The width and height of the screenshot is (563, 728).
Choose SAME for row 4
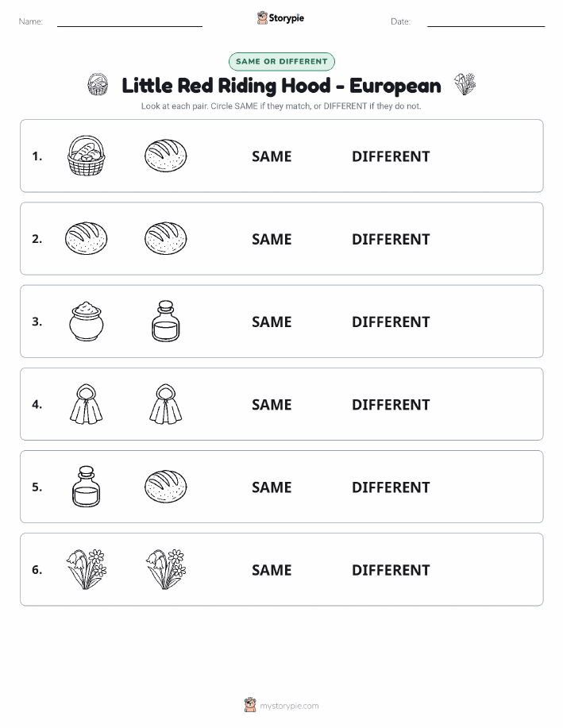point(272,404)
